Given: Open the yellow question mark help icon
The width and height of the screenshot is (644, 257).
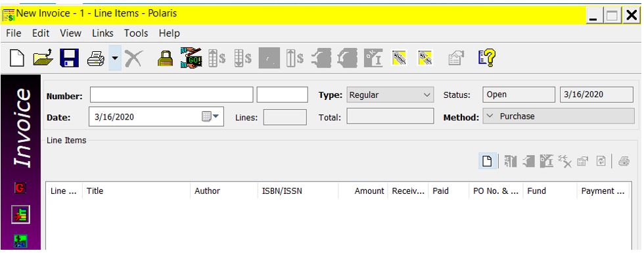Looking at the screenshot, I should [x=487, y=58].
